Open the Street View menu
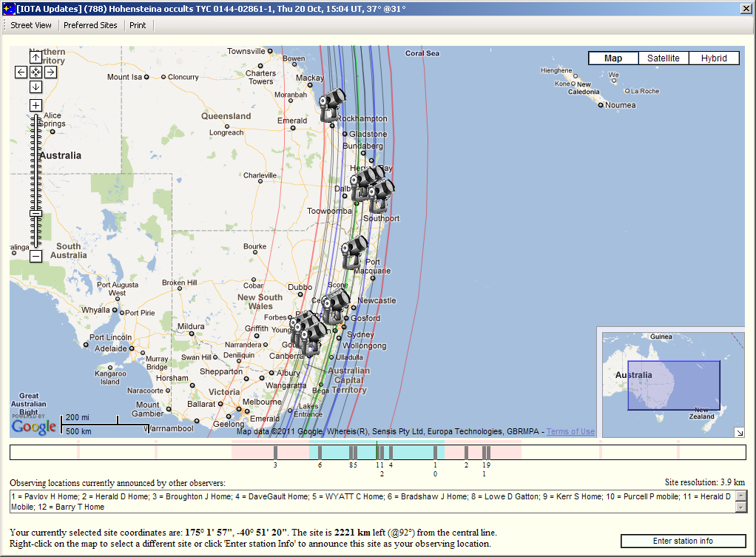Viewport: 756px width, 557px height. coord(31,25)
